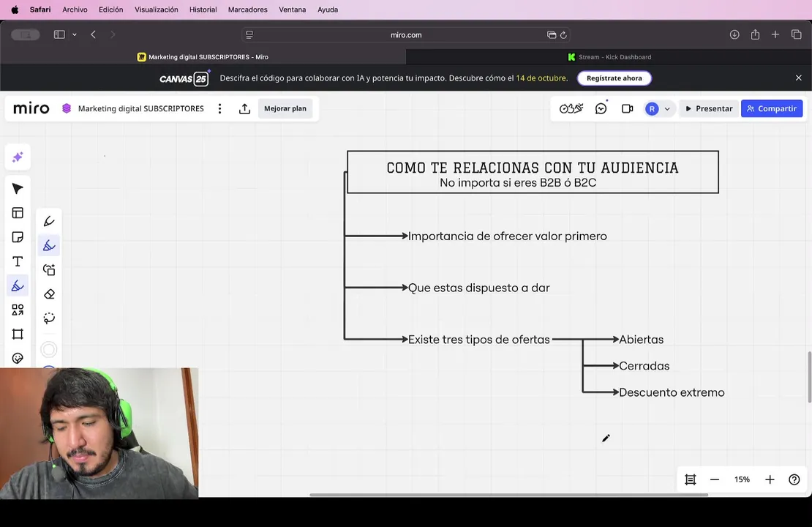Click miro.com address bar
Screen dimensions: 812x527
point(406,34)
